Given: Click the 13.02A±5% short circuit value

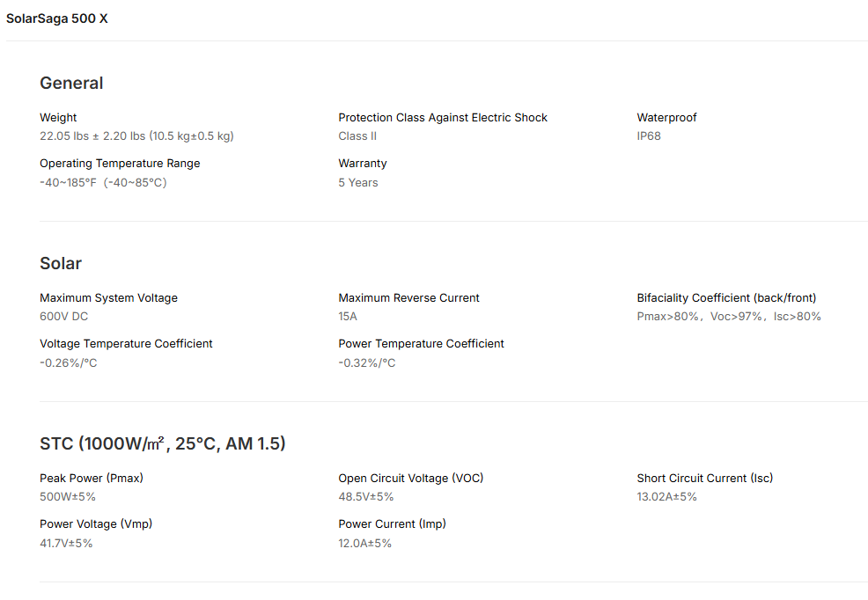Looking at the screenshot, I should click(x=667, y=497).
